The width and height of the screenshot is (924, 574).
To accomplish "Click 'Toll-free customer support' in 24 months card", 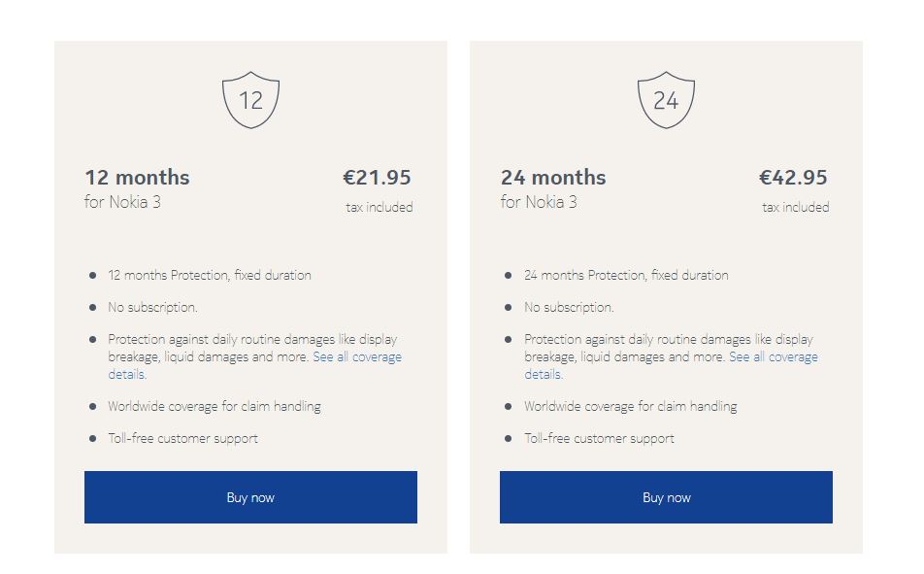I will (599, 438).
